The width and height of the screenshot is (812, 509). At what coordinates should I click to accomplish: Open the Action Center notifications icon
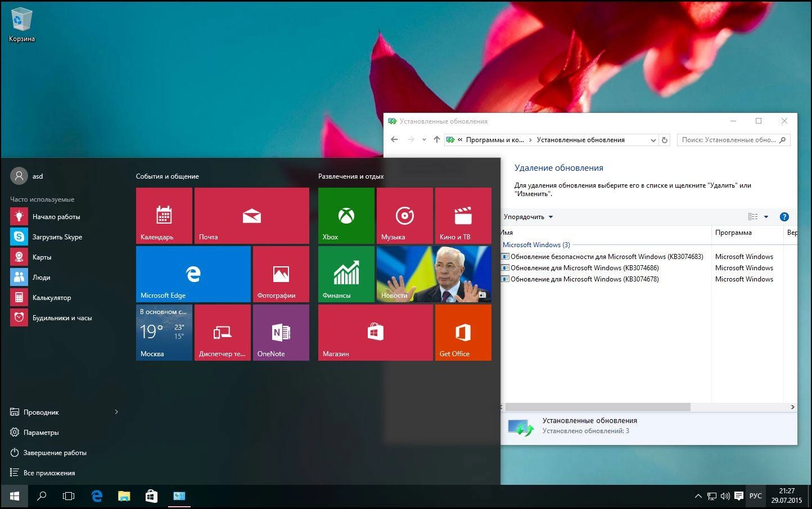coord(739,497)
